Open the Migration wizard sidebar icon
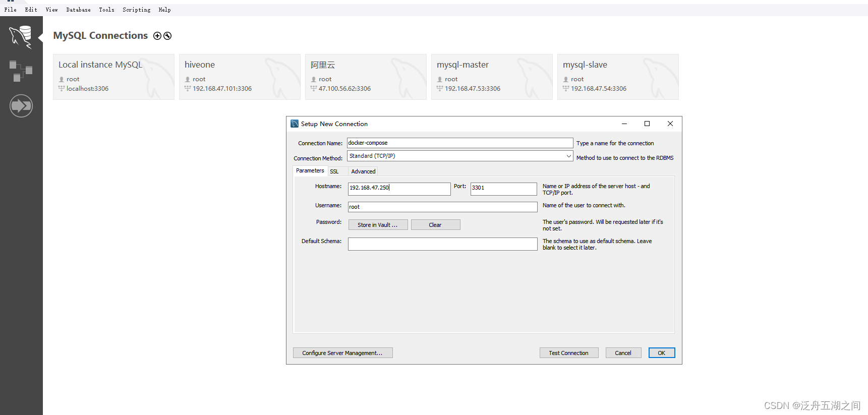 point(21,106)
